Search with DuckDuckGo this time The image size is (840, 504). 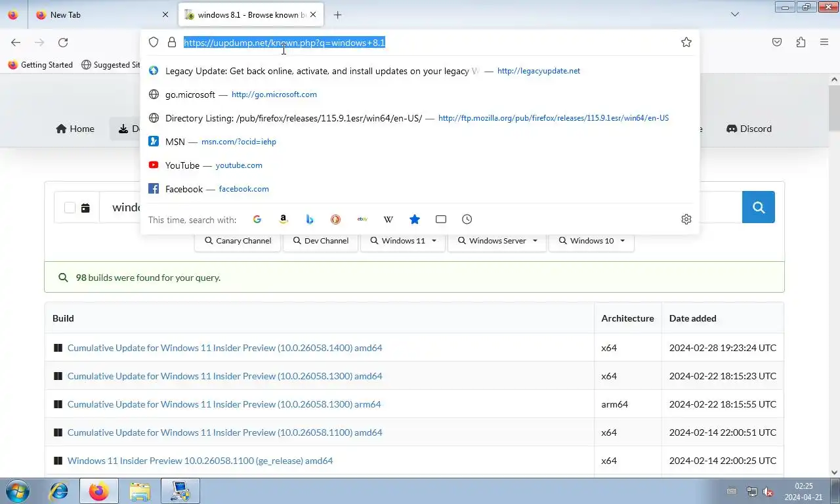tap(335, 219)
